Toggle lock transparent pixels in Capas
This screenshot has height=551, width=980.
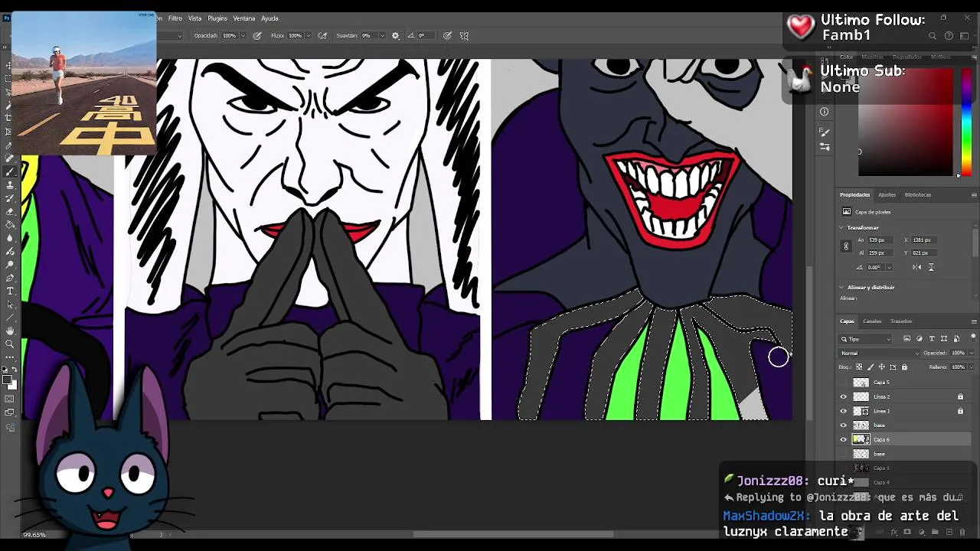860,367
